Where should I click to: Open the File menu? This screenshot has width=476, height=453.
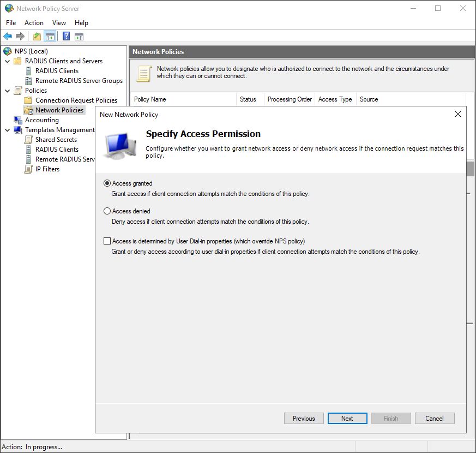11,23
